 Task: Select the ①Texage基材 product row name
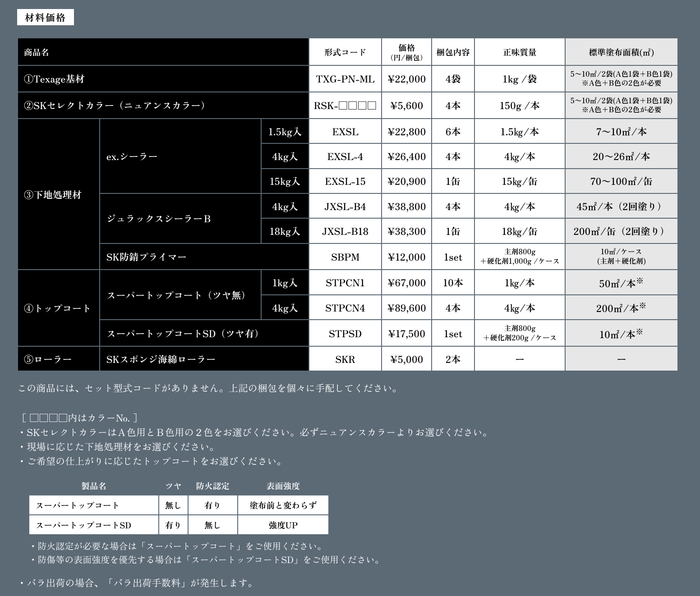(54, 79)
